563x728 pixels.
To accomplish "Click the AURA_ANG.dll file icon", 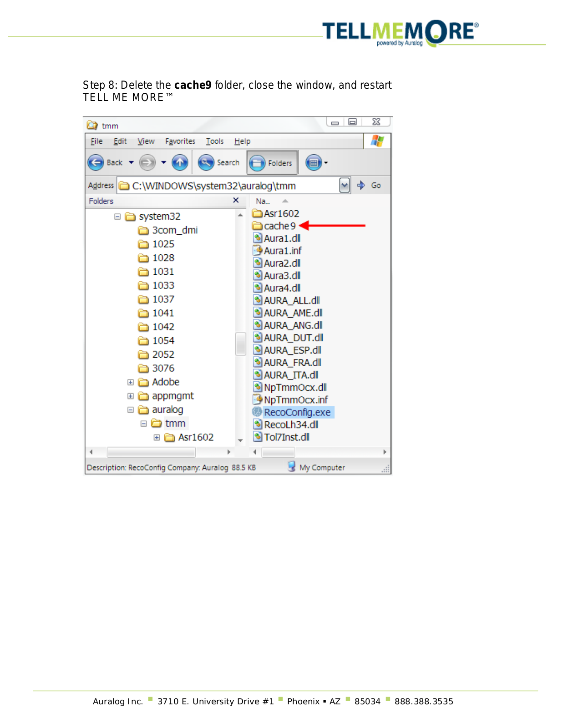I will (257, 325).
